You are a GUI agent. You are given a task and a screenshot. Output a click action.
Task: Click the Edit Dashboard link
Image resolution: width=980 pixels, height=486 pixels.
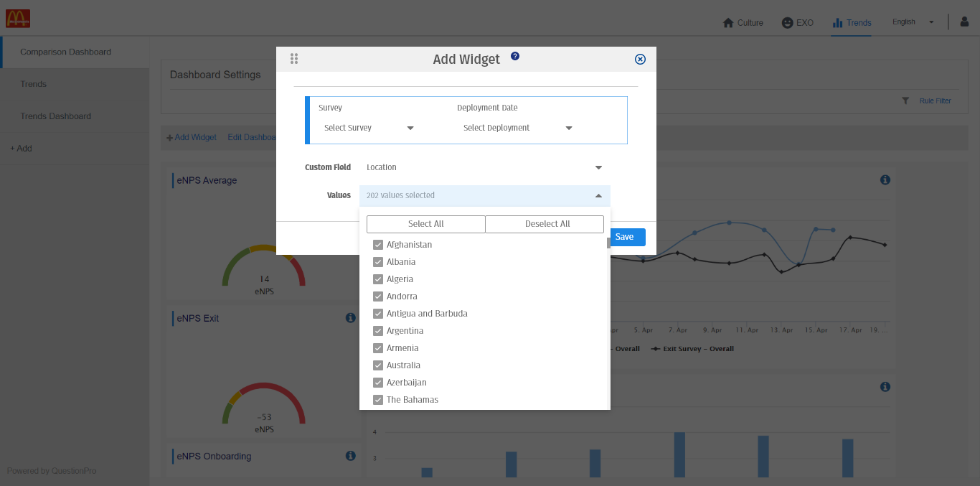point(253,137)
